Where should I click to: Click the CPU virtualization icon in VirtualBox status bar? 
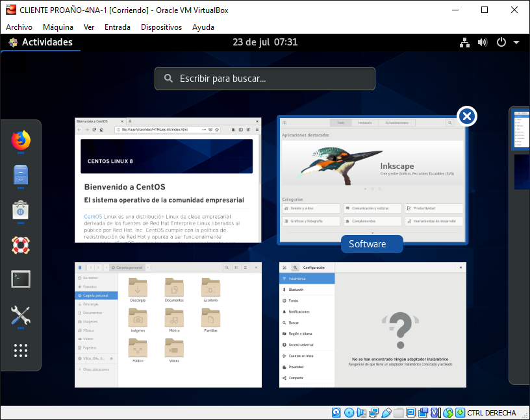[x=435, y=413]
